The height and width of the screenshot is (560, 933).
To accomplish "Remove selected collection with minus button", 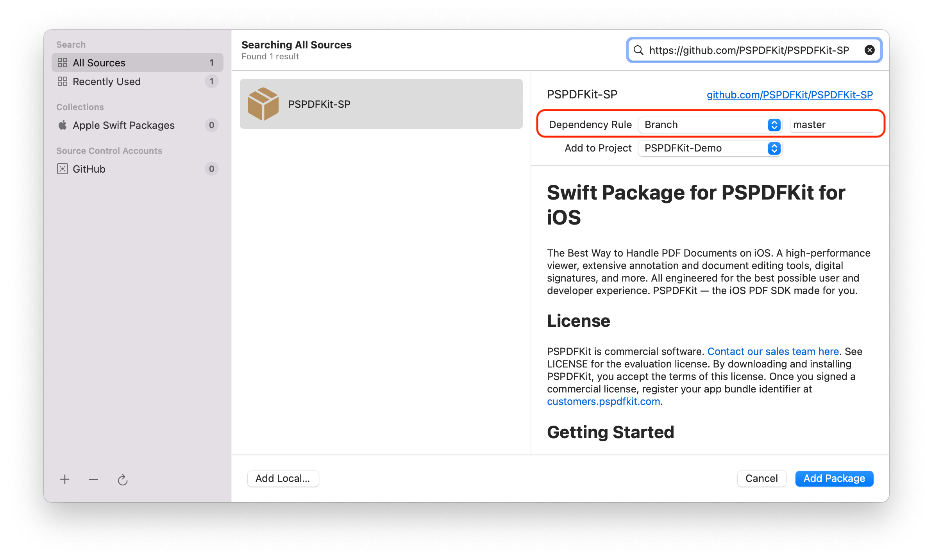I will click(93, 479).
